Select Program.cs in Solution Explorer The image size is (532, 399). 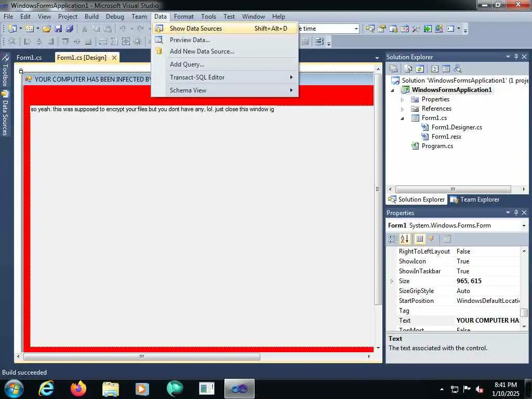[437, 146]
